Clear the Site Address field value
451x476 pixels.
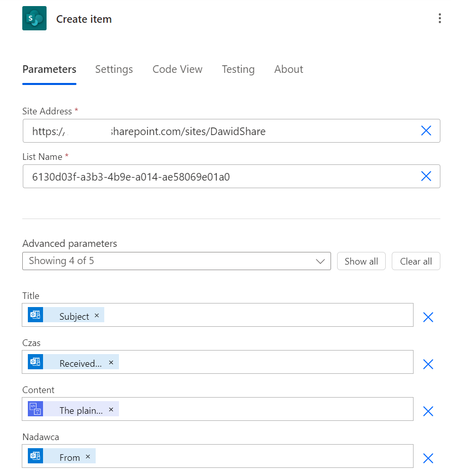click(426, 131)
